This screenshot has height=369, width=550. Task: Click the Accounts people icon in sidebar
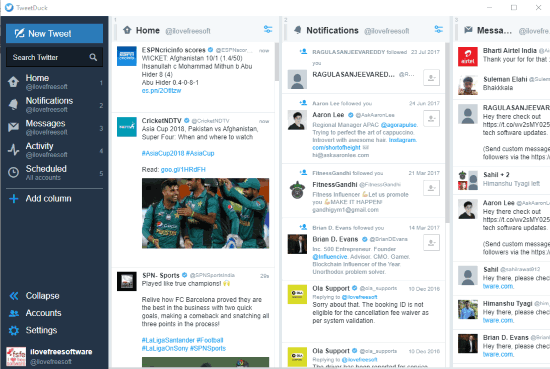click(14, 313)
